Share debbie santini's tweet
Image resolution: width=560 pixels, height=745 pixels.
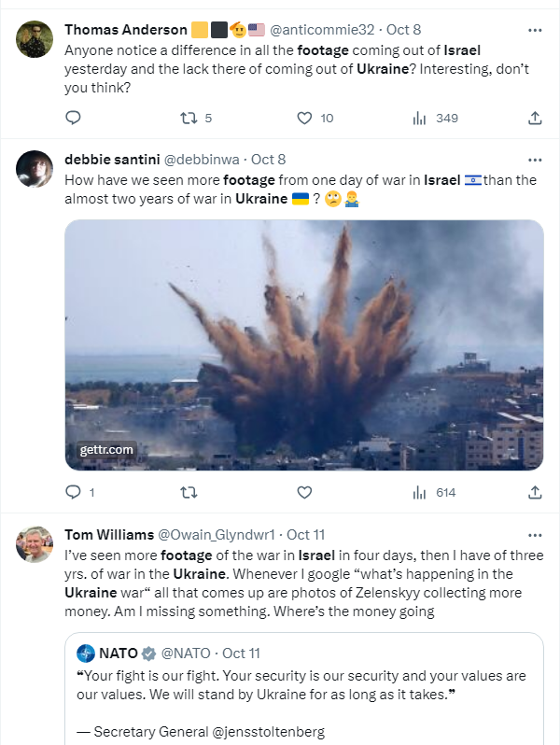click(535, 492)
